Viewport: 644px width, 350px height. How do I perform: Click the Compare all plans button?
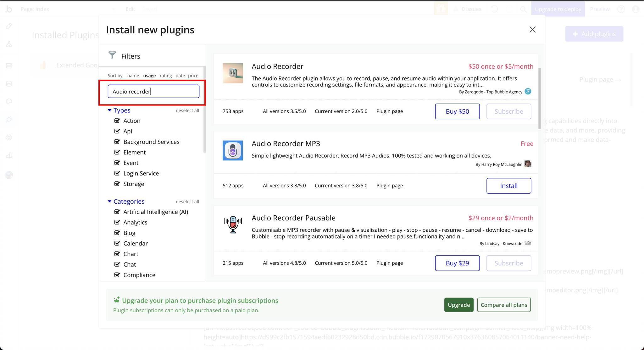tap(504, 305)
